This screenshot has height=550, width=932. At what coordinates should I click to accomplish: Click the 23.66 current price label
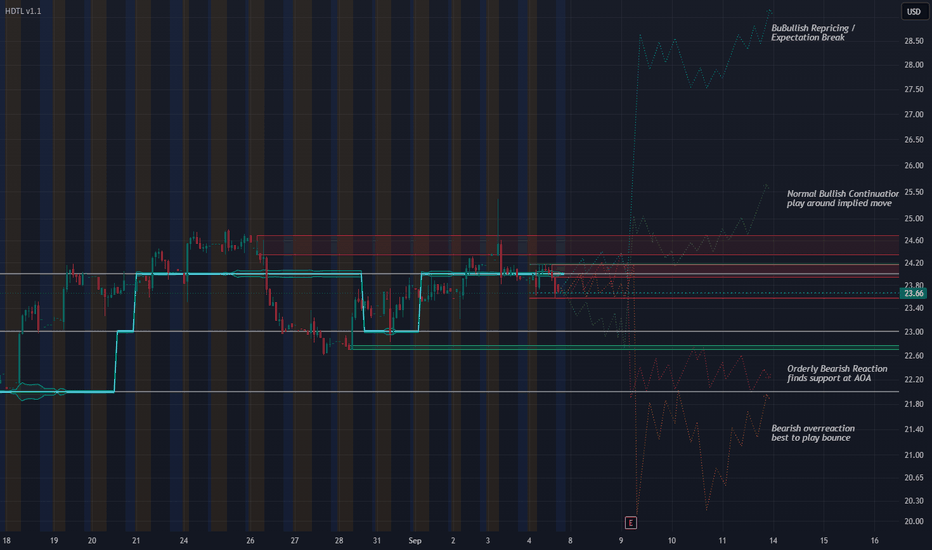[x=913, y=293]
